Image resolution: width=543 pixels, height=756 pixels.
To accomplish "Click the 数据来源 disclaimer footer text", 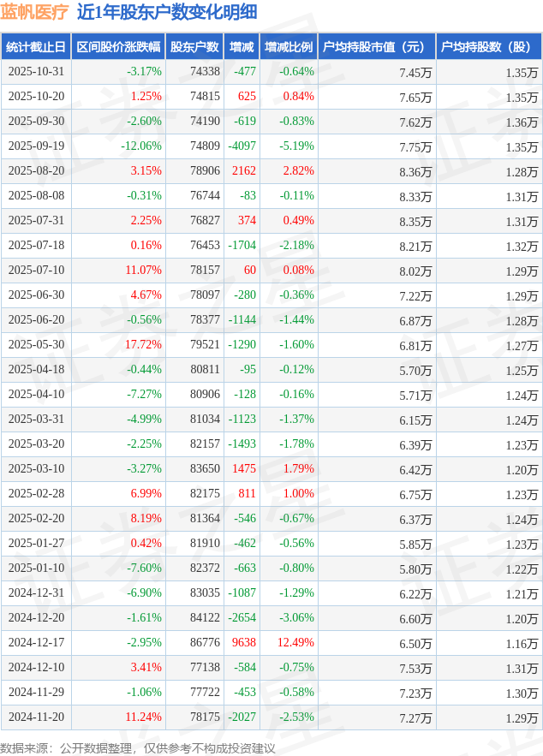I will click(138, 747).
